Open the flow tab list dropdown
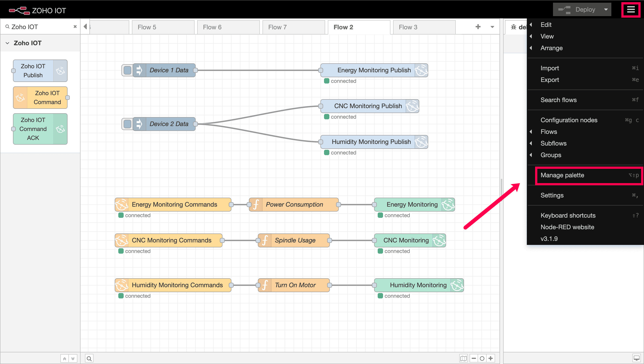Viewport: 644px width, 364px height. coord(492,27)
